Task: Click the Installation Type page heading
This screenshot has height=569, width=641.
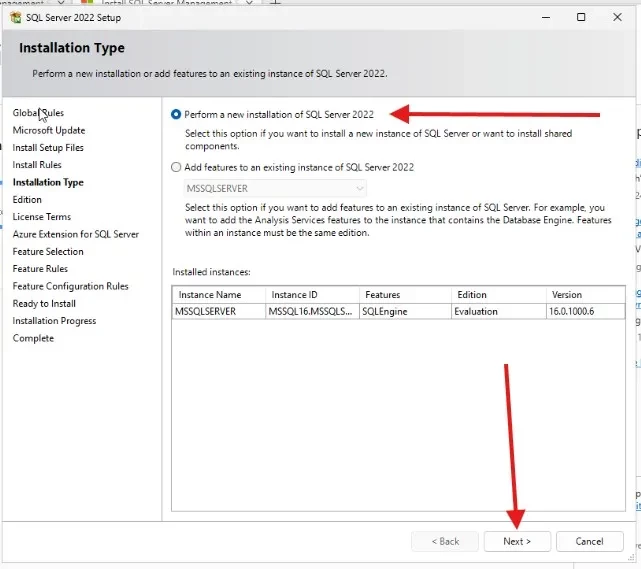Action: click(72, 48)
